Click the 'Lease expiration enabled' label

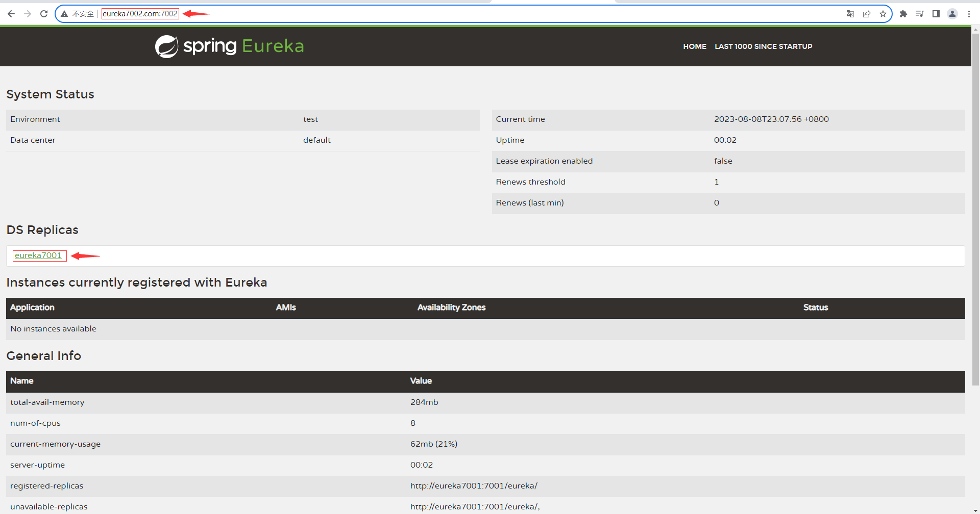click(544, 161)
